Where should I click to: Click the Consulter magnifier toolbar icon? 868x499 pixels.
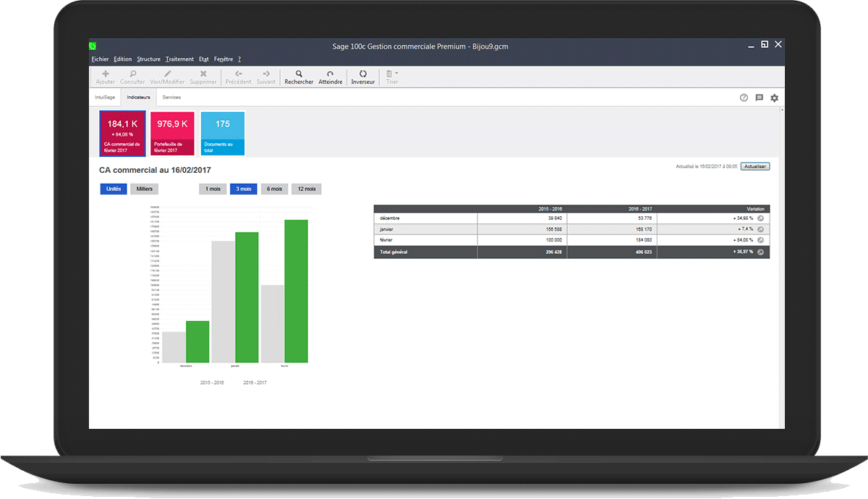point(132,74)
